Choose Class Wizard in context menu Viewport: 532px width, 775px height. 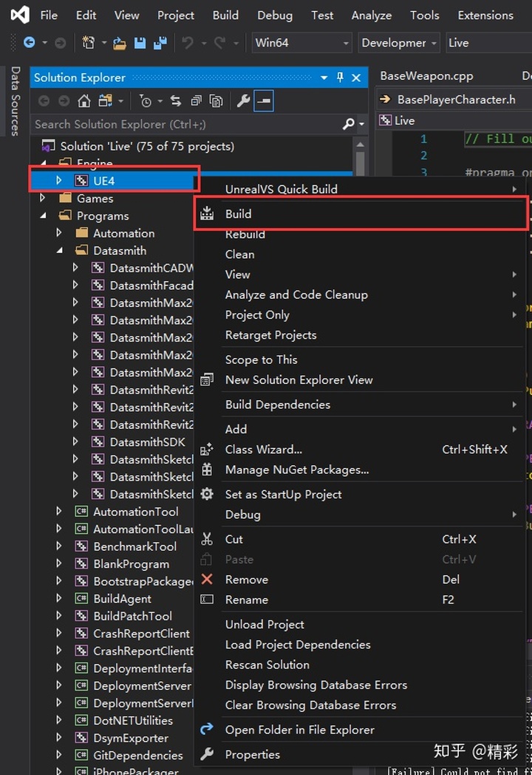[361, 450]
